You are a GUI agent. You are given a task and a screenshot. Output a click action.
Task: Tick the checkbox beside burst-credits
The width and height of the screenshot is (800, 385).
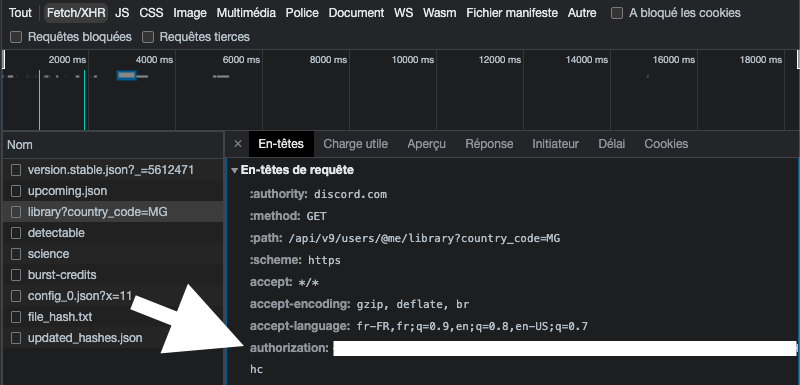click(16, 274)
